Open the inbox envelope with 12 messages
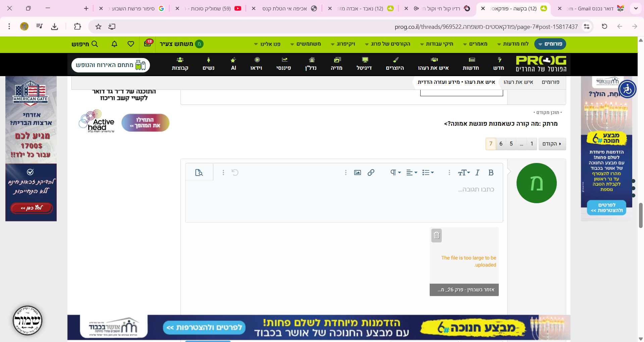644x342 pixels. pos(148,44)
